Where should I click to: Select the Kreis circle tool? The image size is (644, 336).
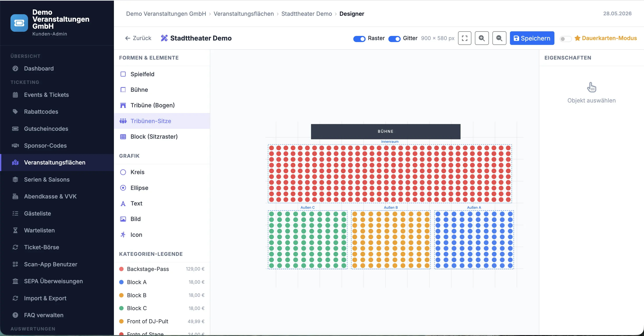[x=162, y=172]
